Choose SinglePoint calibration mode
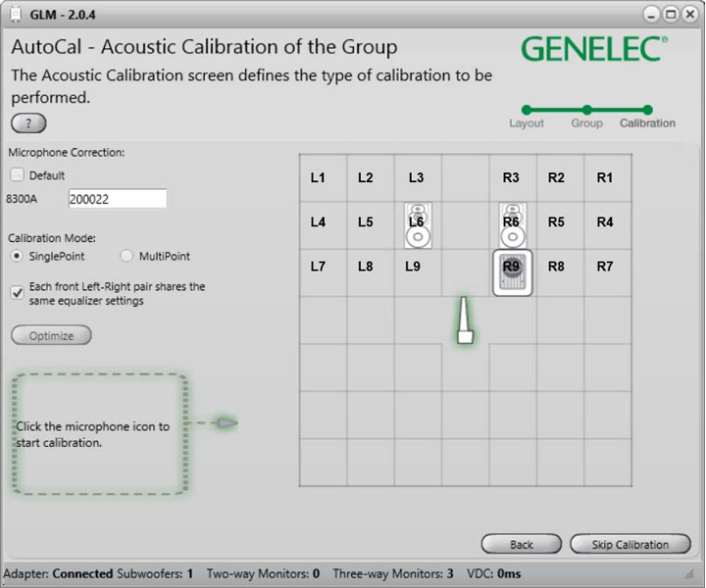The height and width of the screenshot is (588, 706). tap(17, 256)
